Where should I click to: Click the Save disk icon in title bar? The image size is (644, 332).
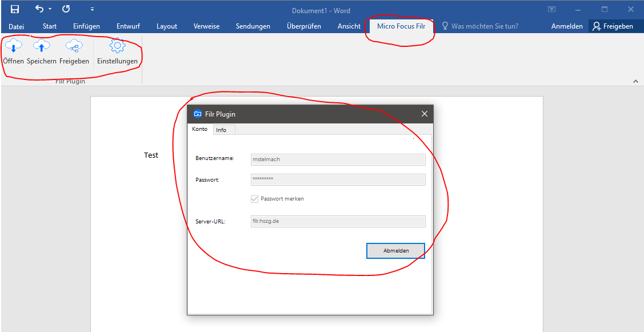coord(15,9)
